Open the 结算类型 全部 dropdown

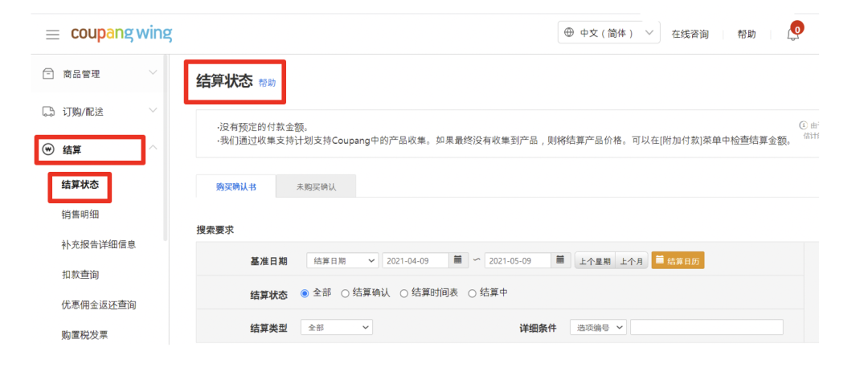tap(337, 327)
